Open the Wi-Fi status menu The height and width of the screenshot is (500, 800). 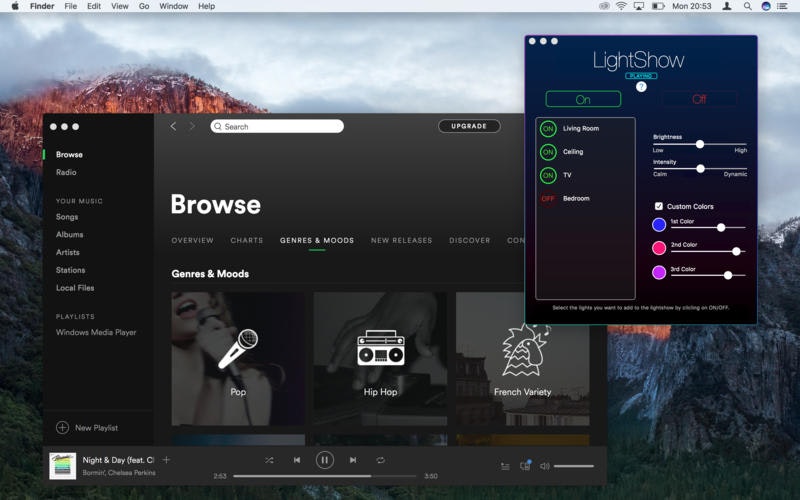621,6
